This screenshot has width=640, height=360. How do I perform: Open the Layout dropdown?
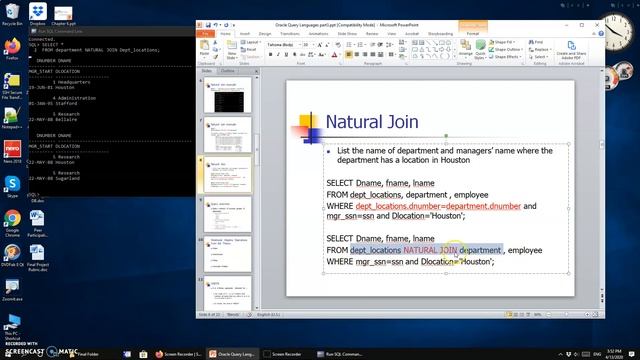click(x=251, y=42)
